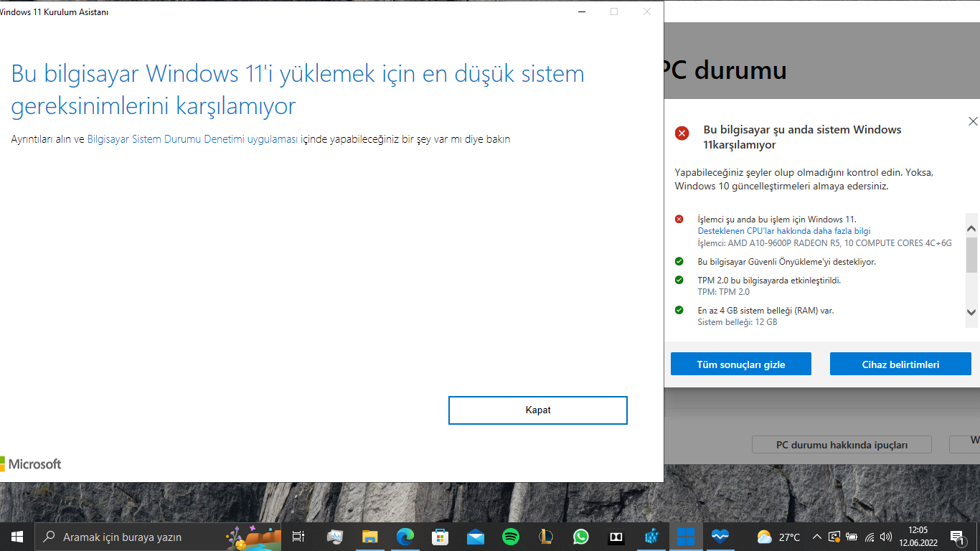Open the blue cube app on the taskbar

pos(651,537)
